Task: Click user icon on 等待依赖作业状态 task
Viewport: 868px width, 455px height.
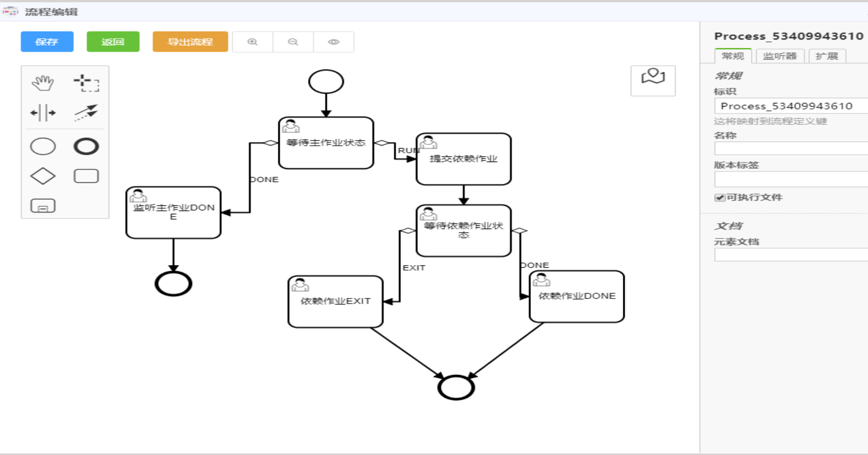Action: coord(428,214)
